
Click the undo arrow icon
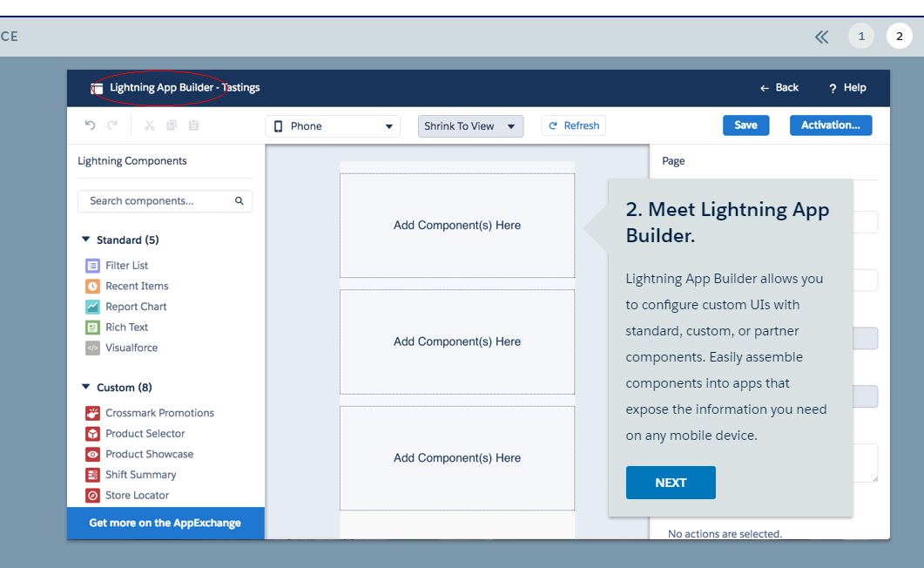[91, 125]
